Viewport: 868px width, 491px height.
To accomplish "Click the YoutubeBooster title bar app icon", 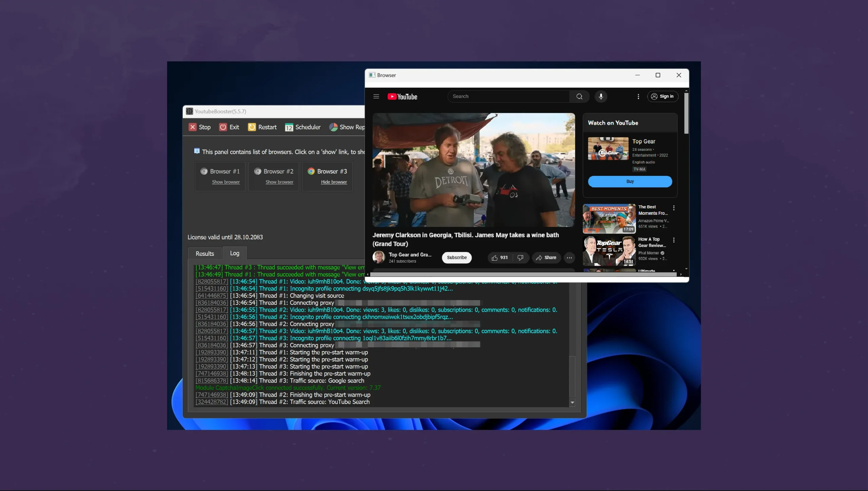I will pos(190,111).
